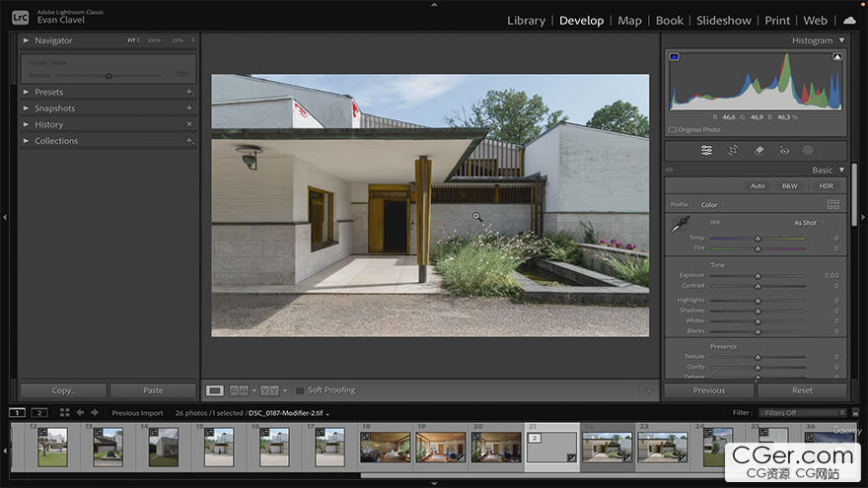This screenshot has width=868, height=488.
Task: Enable HDR editing mode
Action: click(x=826, y=186)
